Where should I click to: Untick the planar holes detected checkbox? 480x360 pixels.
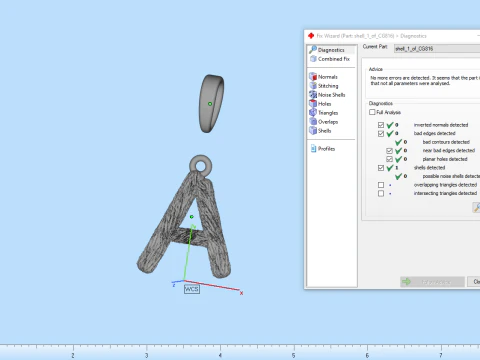(389, 159)
